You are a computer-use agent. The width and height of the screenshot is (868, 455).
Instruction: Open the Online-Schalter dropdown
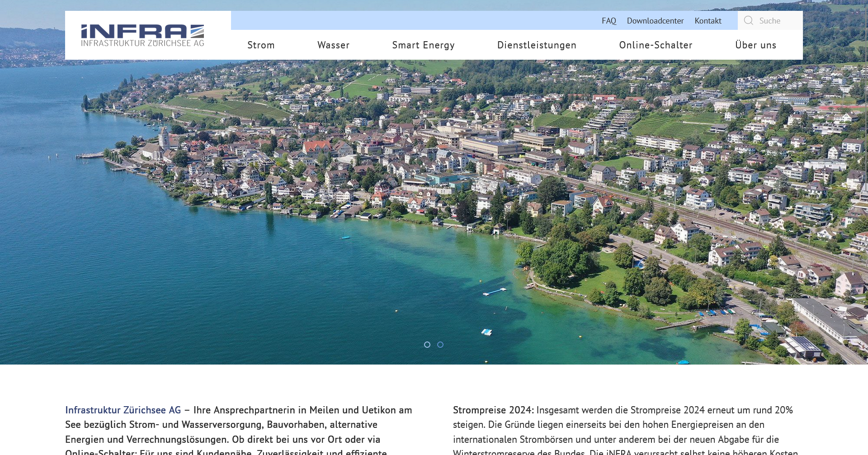(x=656, y=45)
